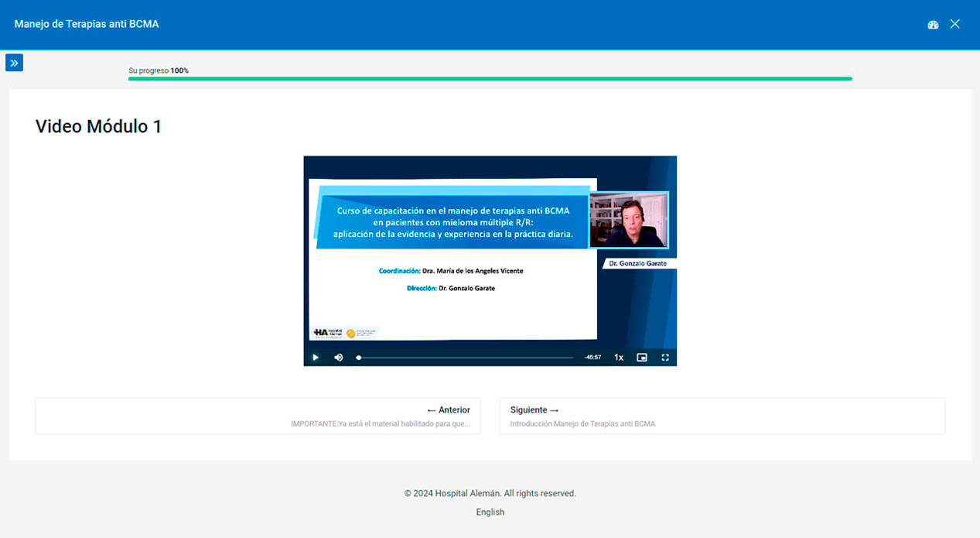Click the green course progress bar

click(490, 78)
